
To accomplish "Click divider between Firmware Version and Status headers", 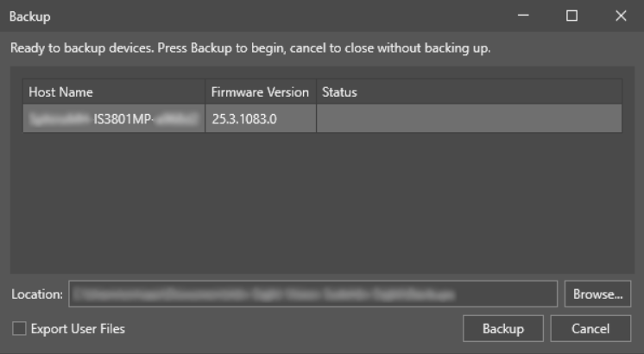I will [x=316, y=92].
